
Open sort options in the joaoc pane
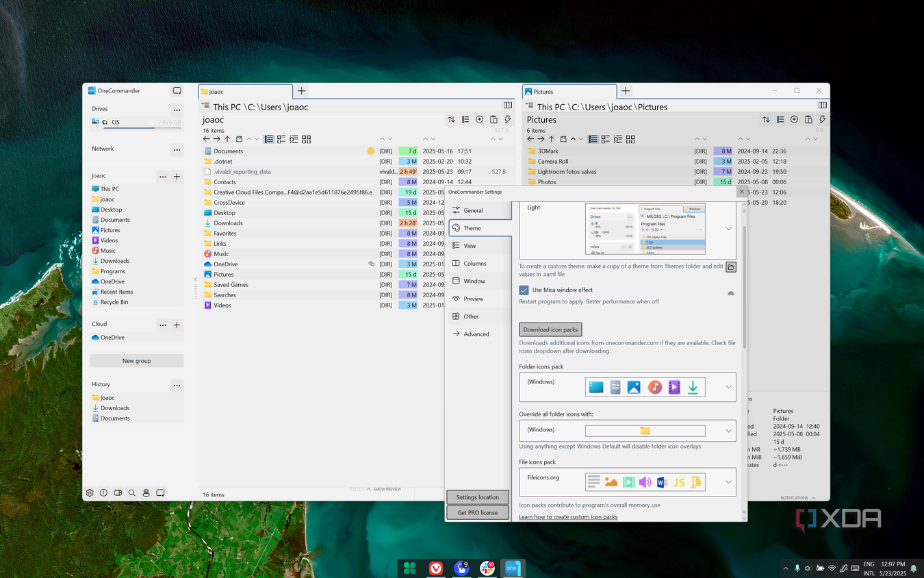coord(451,120)
